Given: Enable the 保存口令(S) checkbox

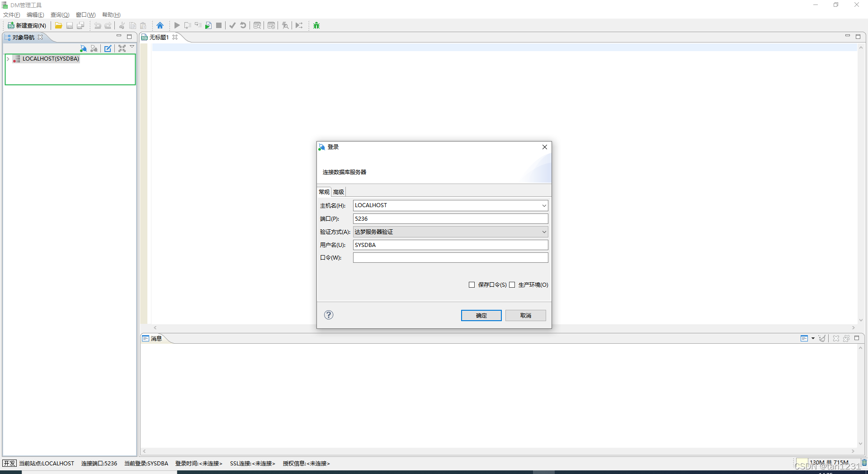Looking at the screenshot, I should [x=472, y=284].
